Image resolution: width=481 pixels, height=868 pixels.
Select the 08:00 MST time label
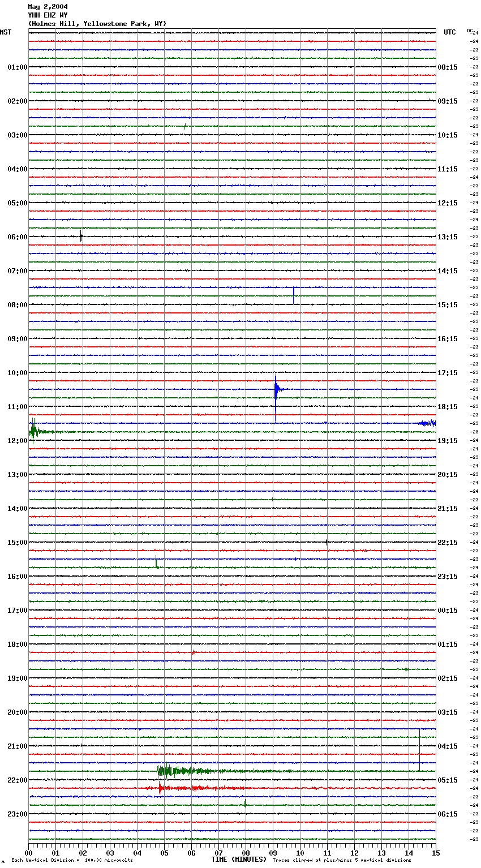[18, 305]
